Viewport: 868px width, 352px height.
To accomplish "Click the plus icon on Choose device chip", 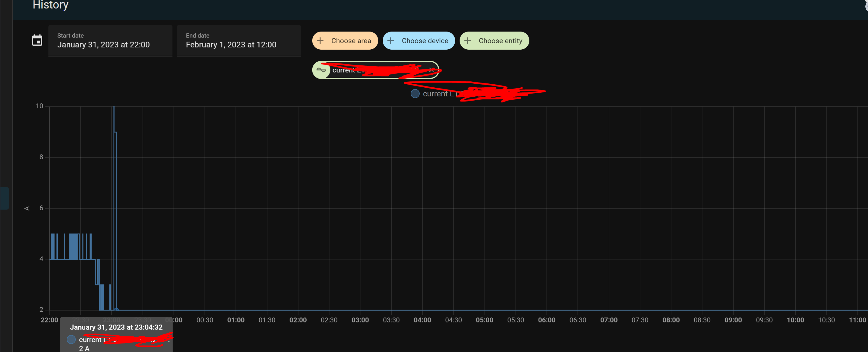I will (391, 40).
